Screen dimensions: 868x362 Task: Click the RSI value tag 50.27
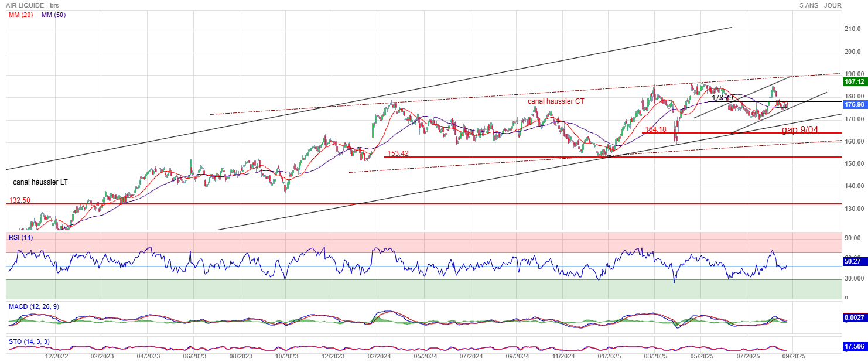(x=853, y=261)
